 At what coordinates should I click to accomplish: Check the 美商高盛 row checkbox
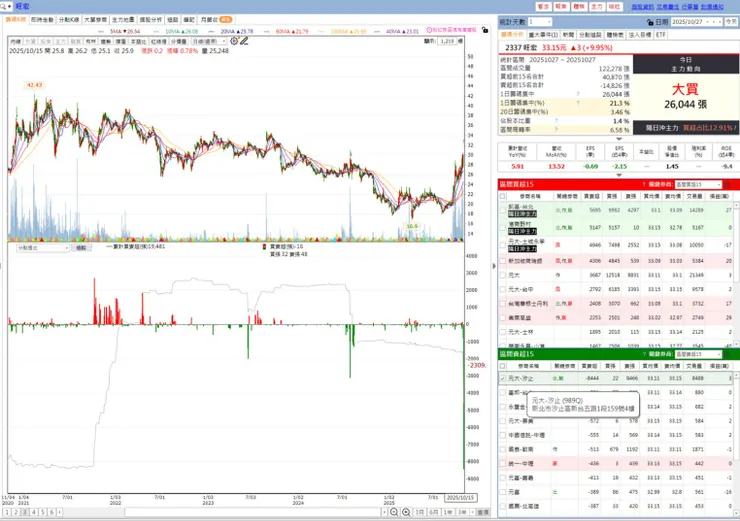tap(503, 318)
